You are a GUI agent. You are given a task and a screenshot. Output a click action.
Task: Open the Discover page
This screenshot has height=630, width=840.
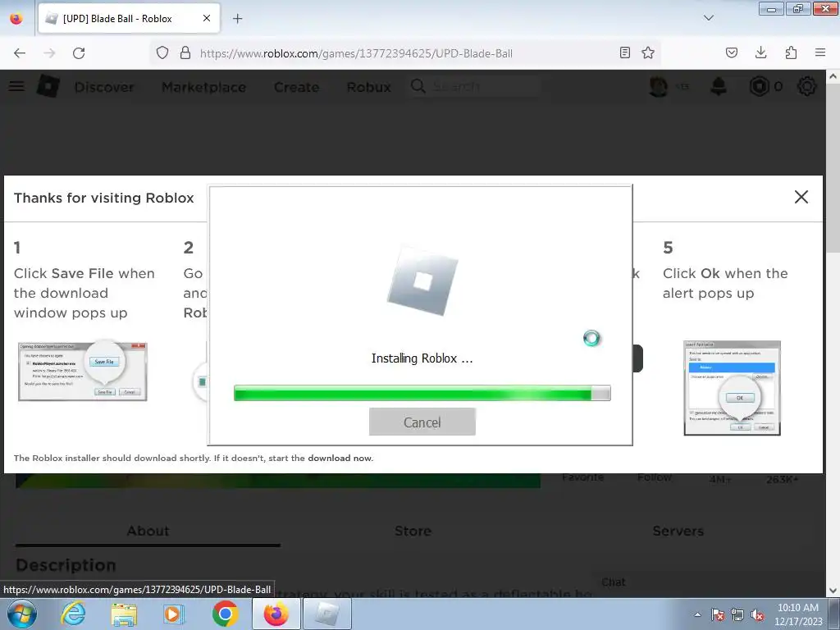point(104,87)
